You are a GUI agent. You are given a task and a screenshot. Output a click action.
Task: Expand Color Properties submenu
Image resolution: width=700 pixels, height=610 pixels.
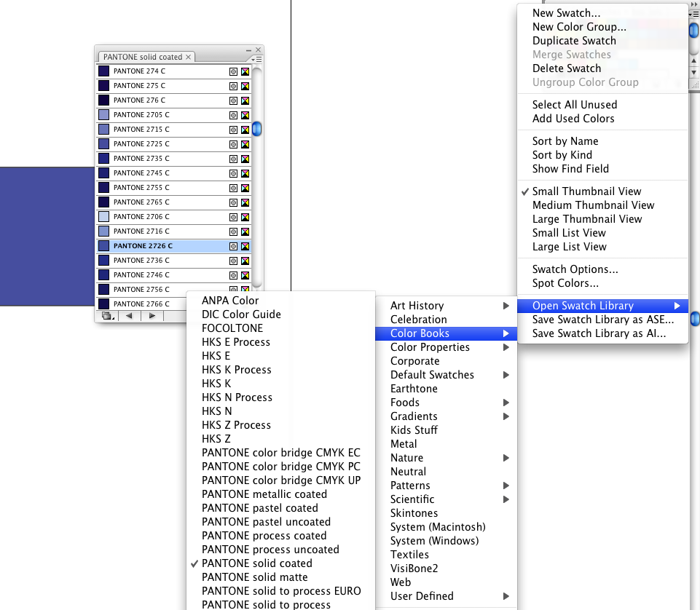click(x=446, y=347)
